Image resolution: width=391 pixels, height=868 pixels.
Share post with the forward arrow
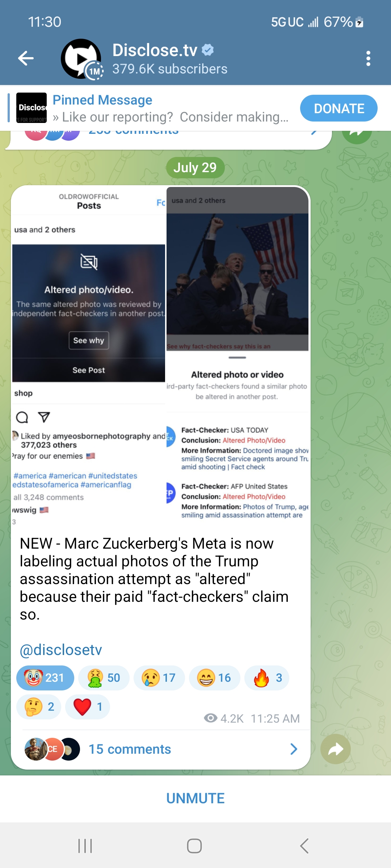(x=336, y=749)
